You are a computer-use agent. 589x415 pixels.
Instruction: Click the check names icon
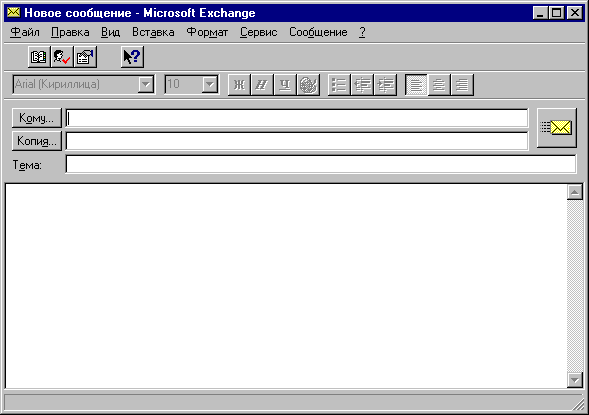click(62, 57)
